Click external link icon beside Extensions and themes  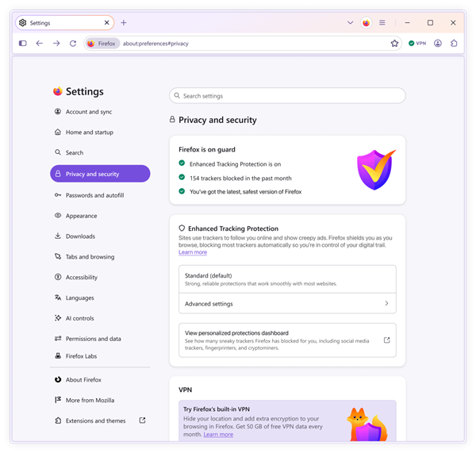[142, 420]
